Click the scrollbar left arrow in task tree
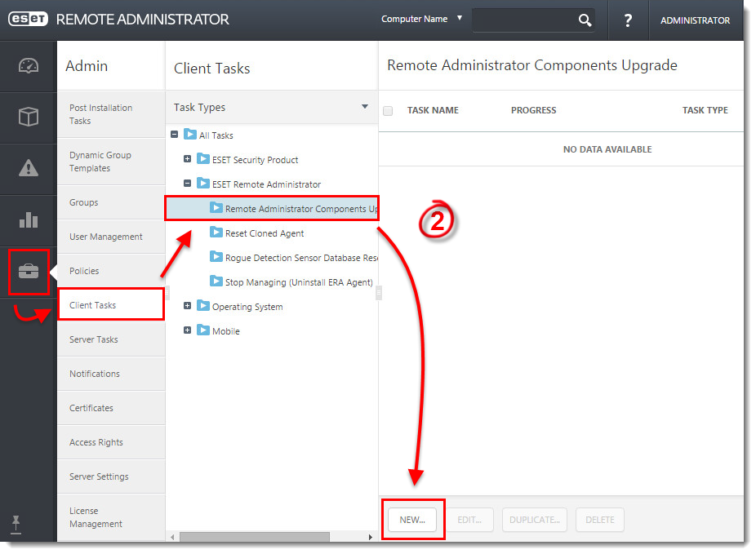 click(172, 537)
